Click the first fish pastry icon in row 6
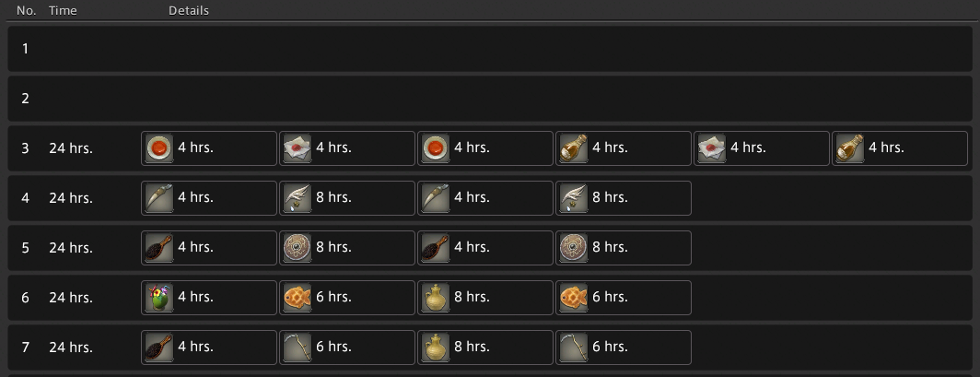 (297, 297)
